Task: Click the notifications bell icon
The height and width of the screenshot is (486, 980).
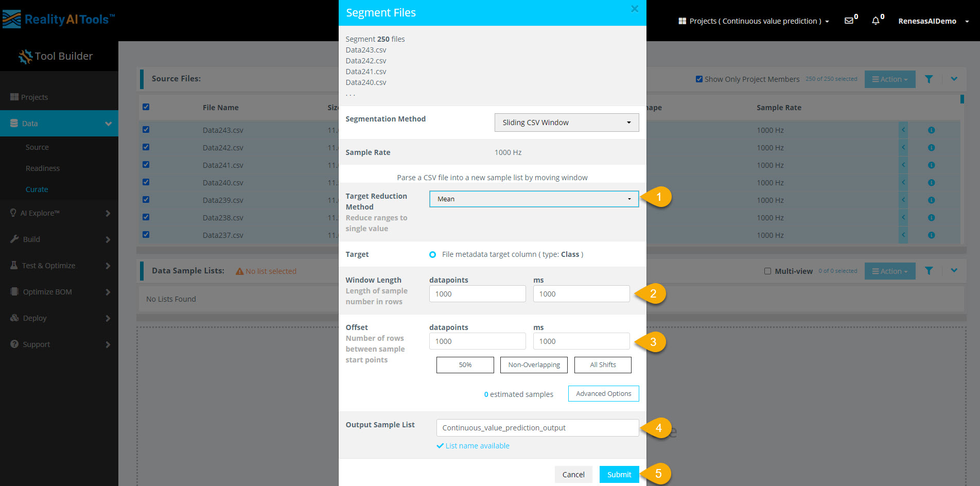Action: (876, 21)
